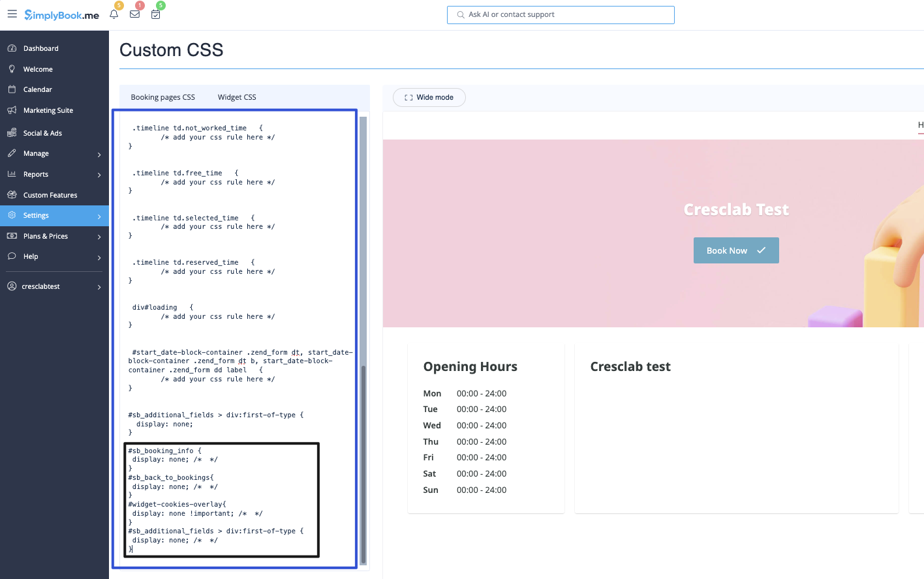Click the Ask AI support search field
The image size is (924, 579).
tap(560, 14)
